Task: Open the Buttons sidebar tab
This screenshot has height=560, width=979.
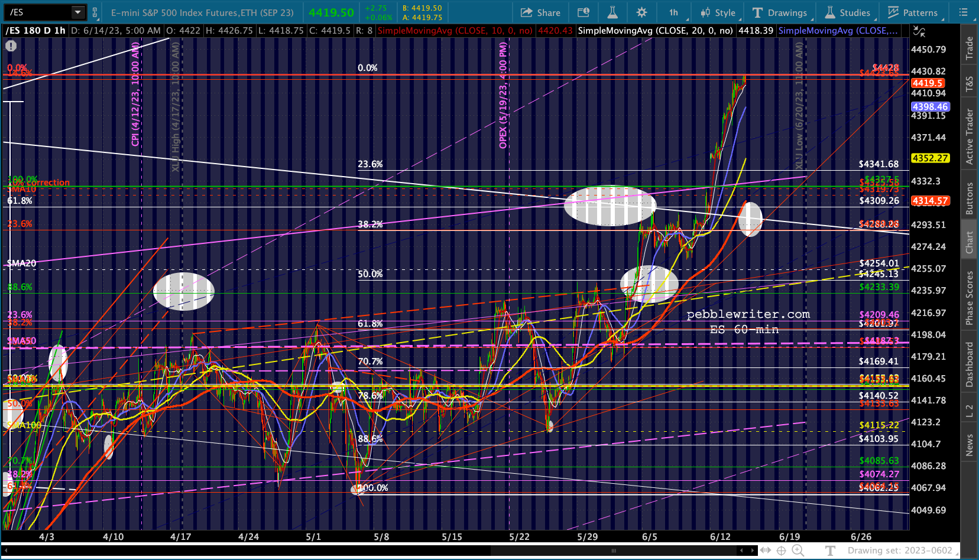Action: (970, 198)
